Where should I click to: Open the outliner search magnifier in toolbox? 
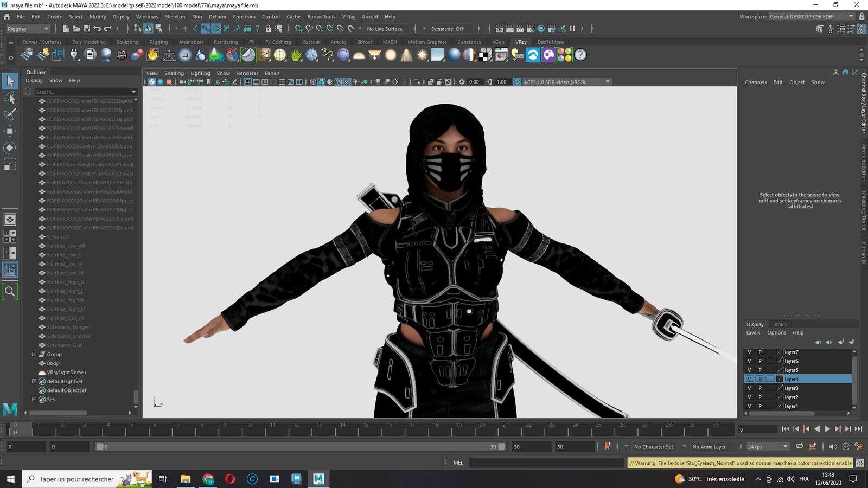[10, 292]
